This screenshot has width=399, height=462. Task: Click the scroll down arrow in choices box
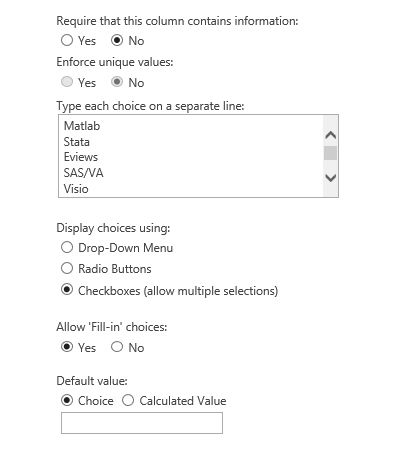pyautogui.click(x=330, y=178)
